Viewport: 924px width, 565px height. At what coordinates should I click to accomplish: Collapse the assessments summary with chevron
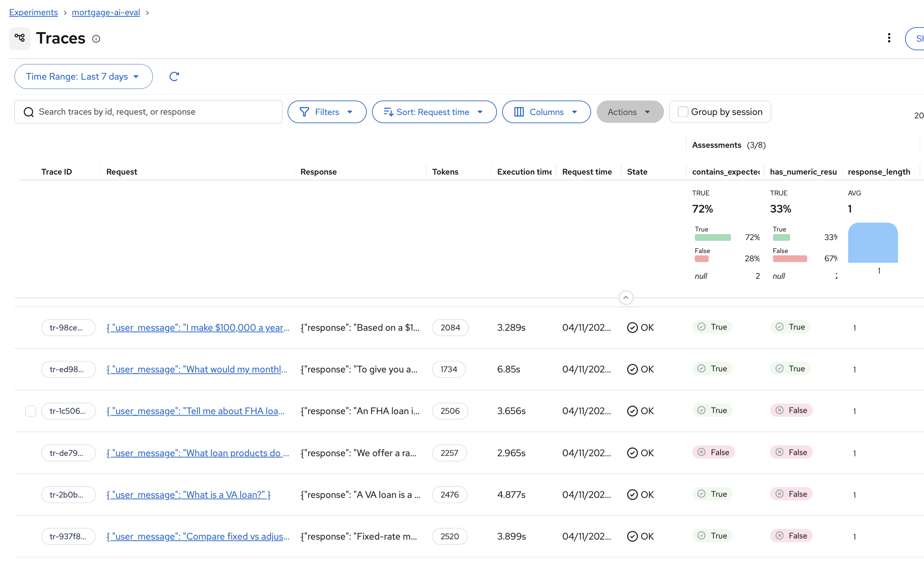626,297
